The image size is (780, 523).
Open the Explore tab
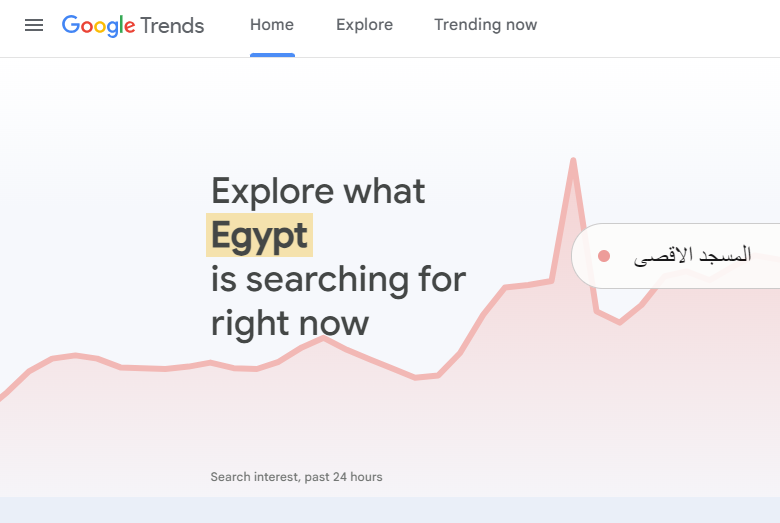point(364,25)
